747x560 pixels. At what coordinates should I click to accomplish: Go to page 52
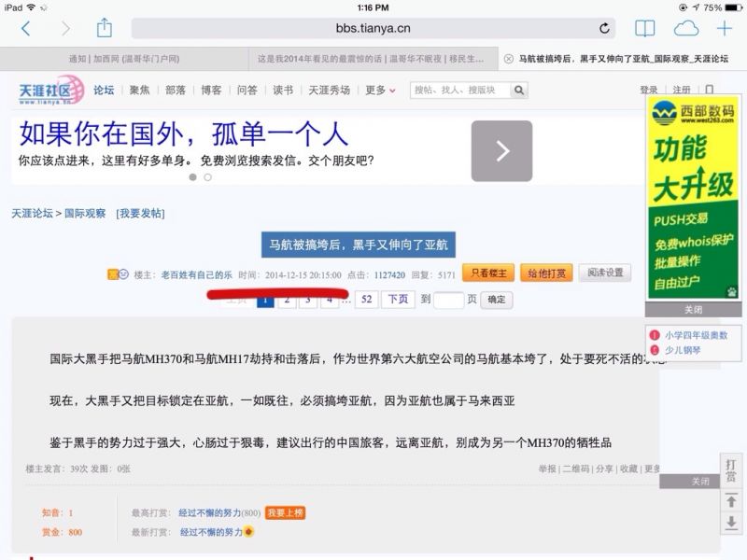tap(366, 299)
